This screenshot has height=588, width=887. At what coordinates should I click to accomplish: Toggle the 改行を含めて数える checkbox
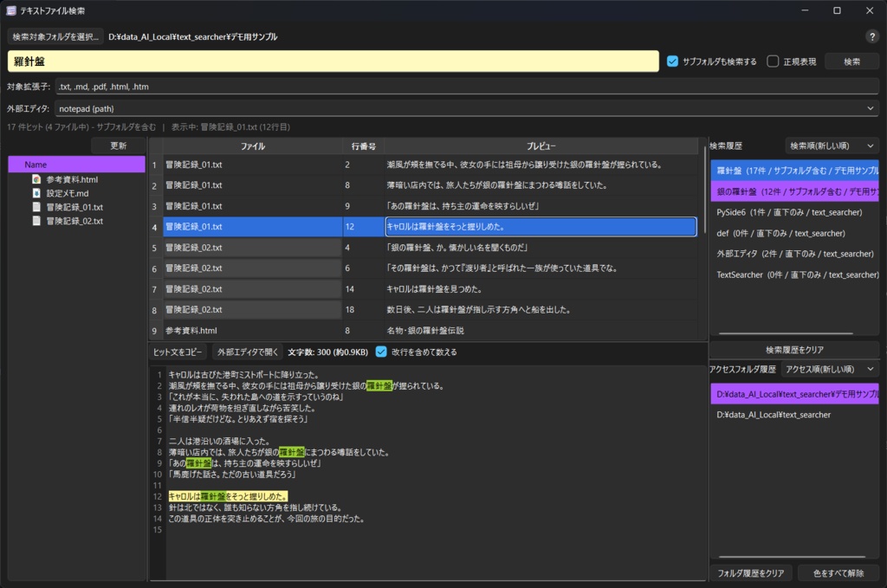(x=381, y=352)
